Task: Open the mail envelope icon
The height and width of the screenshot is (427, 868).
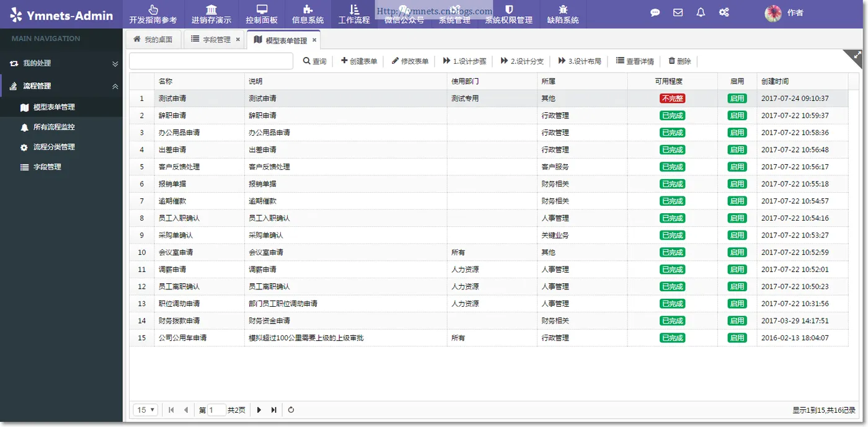Action: pyautogui.click(x=678, y=12)
